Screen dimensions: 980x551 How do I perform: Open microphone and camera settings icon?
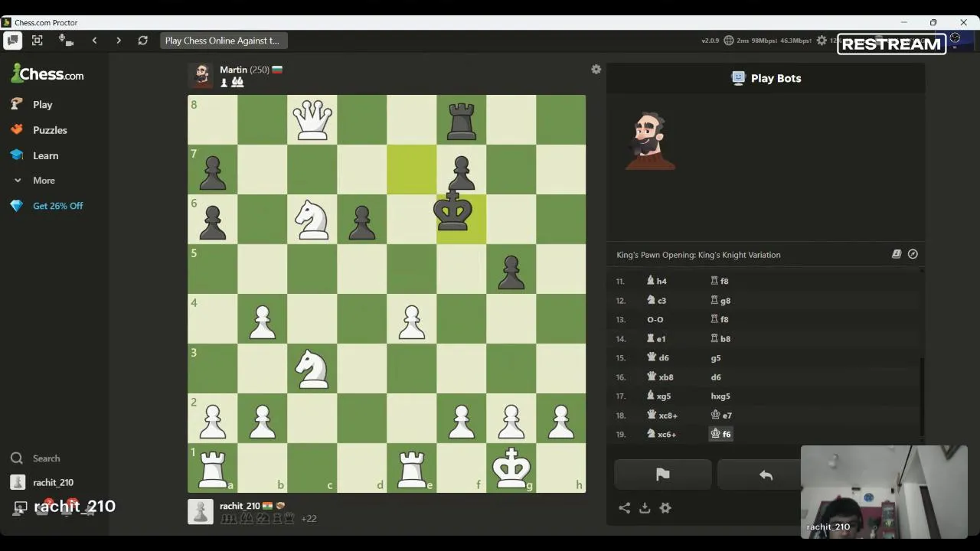pyautogui.click(x=65, y=41)
